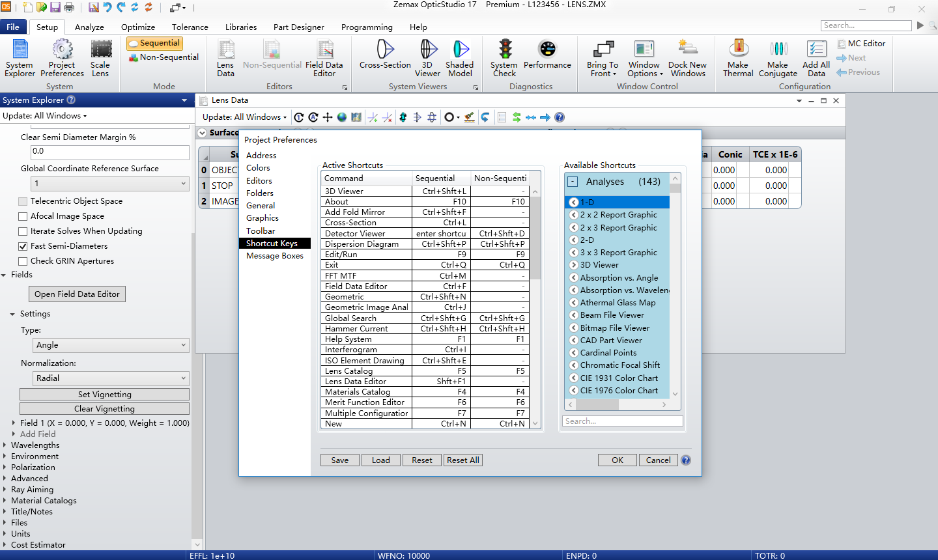Check Iterate Solves When Updating
This screenshot has height=560, width=938.
[x=23, y=231]
